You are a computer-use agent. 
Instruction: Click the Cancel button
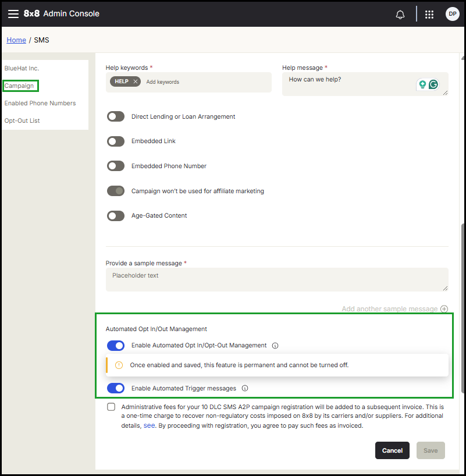click(x=392, y=450)
